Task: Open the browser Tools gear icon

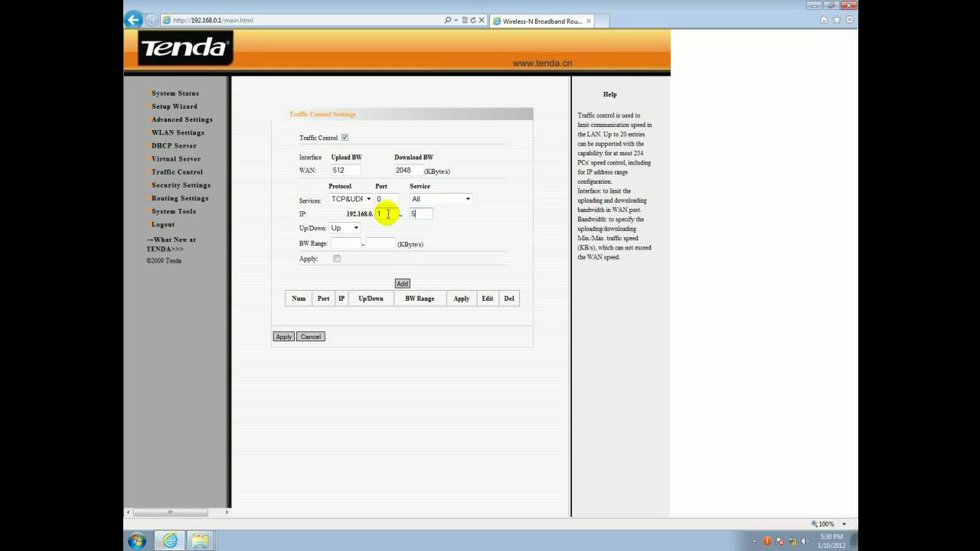Action: 850,20
